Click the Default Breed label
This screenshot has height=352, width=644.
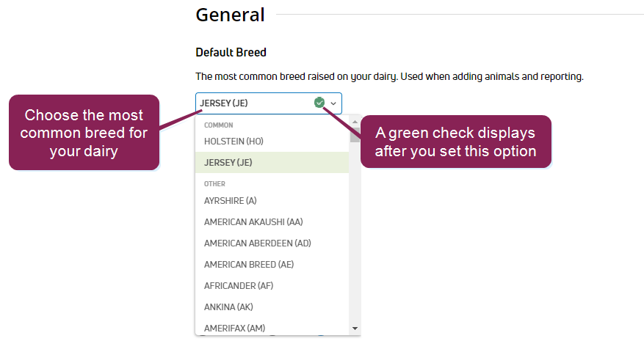click(x=231, y=53)
